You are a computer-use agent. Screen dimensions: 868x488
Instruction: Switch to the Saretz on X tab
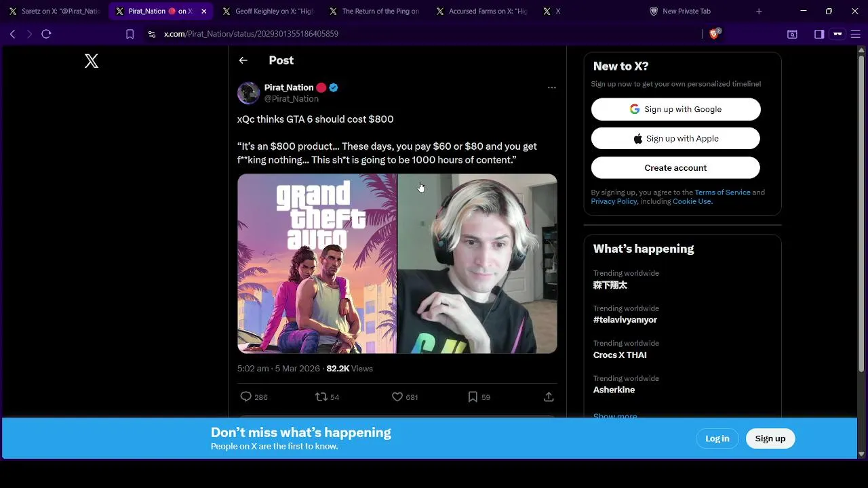[x=54, y=11]
